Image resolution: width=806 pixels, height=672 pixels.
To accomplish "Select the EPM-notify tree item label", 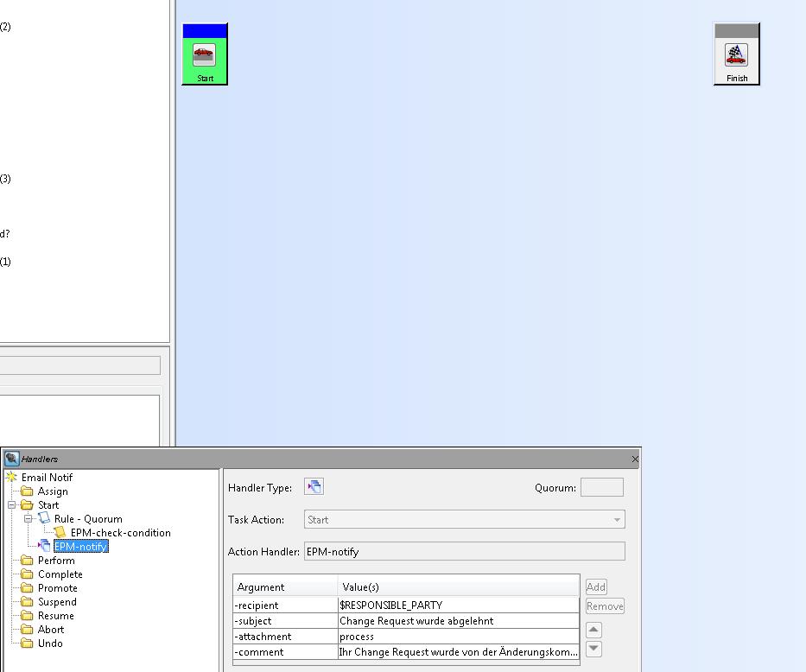I will [80, 546].
